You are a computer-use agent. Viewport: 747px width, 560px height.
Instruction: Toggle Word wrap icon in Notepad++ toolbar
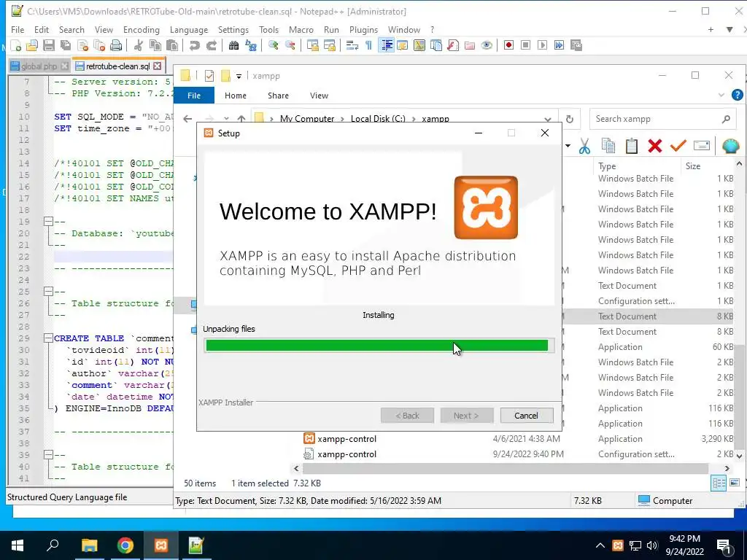pyautogui.click(x=352, y=46)
